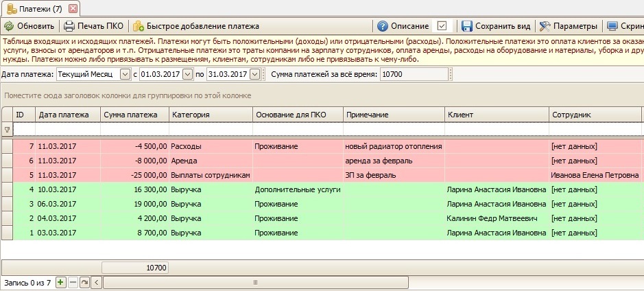Click the Параметры button label
This screenshot has width=644, height=291.
click(x=575, y=26)
